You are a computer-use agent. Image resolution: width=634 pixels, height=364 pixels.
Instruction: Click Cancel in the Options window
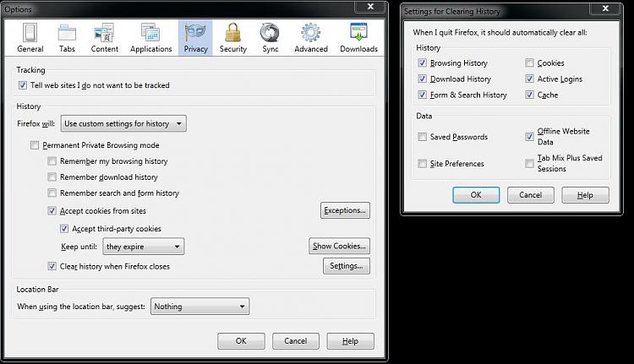pos(296,341)
